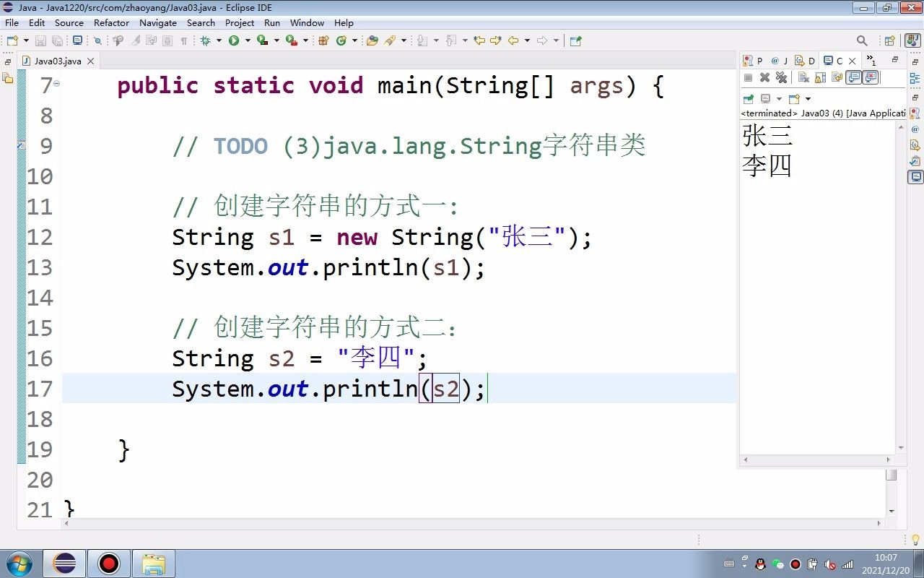This screenshot has width=924, height=578.
Task: Click the Pin Console icon
Action: click(749, 99)
